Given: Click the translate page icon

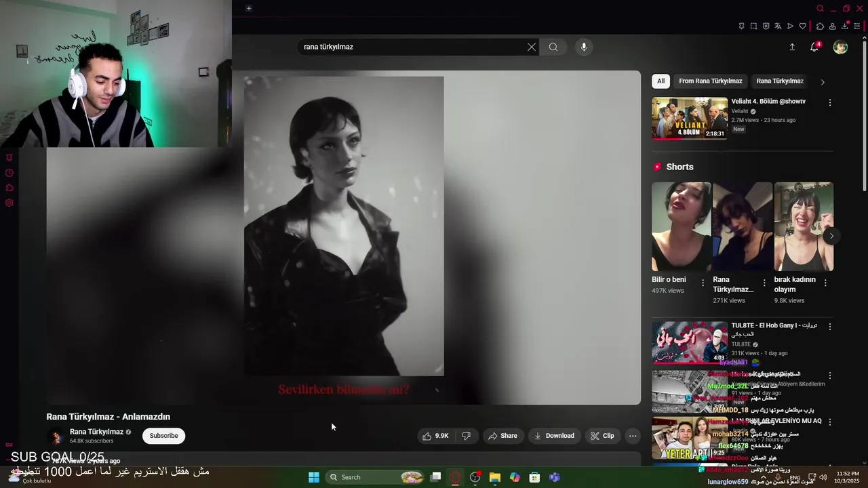Looking at the screenshot, I should tap(778, 26).
